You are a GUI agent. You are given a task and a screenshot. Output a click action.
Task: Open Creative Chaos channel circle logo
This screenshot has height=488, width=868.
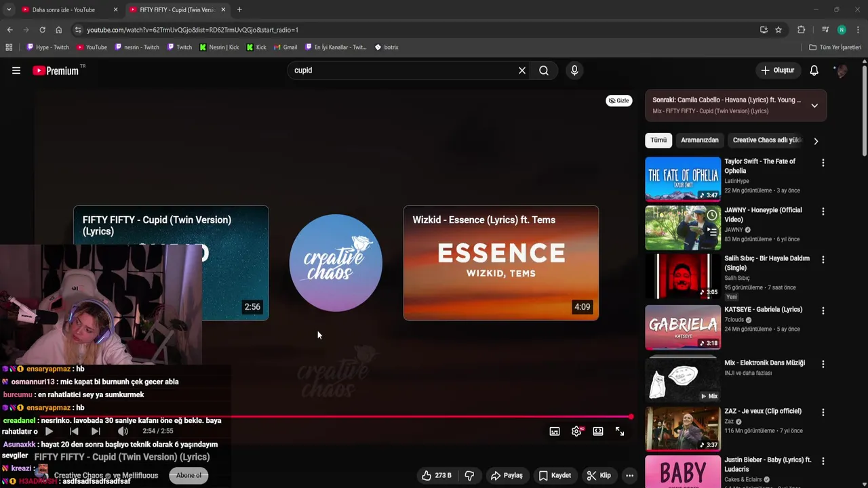click(x=336, y=263)
